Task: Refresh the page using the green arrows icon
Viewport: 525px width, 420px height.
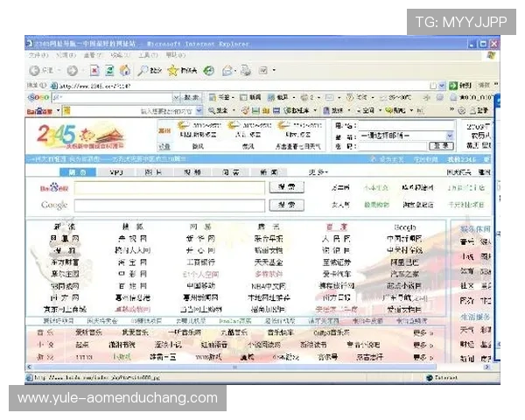Action: point(109,70)
